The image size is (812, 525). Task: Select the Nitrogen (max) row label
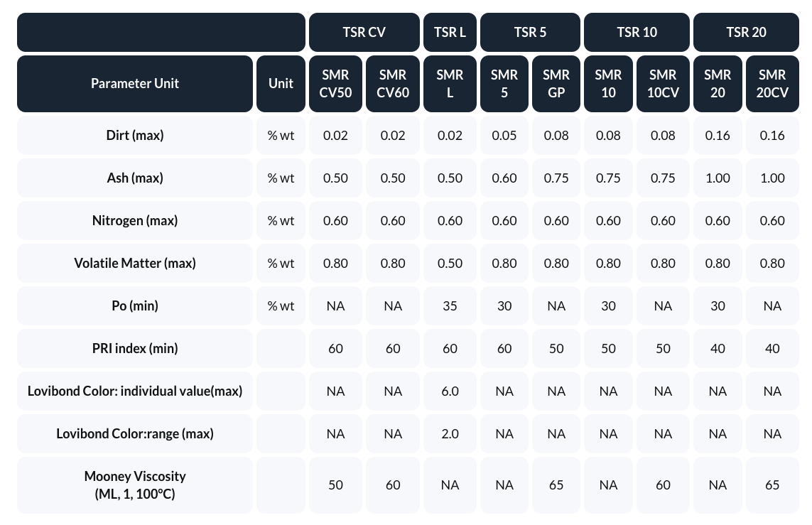click(x=135, y=220)
